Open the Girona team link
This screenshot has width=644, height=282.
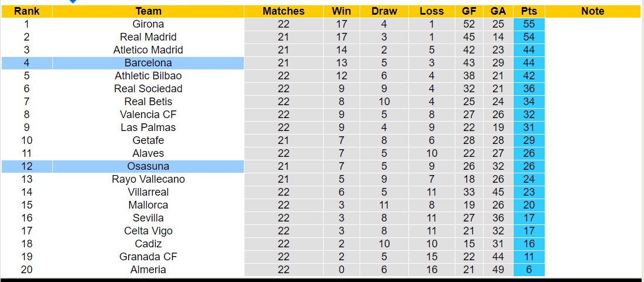pos(148,24)
